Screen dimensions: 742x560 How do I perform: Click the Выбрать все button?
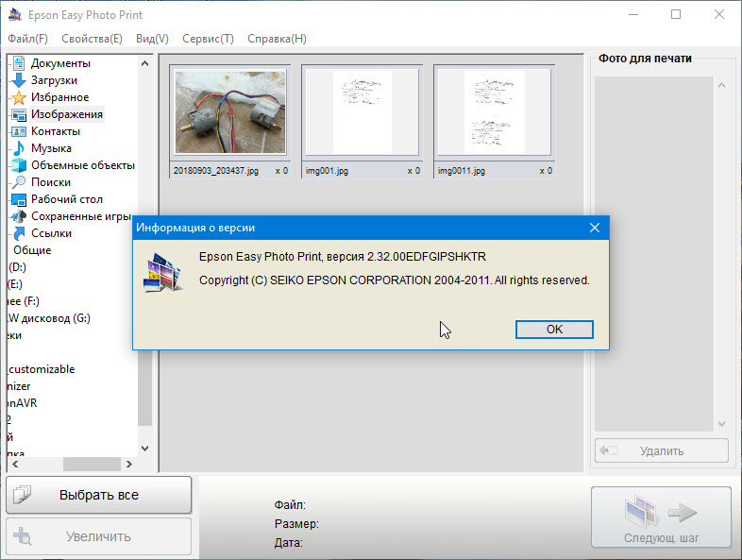click(x=99, y=495)
